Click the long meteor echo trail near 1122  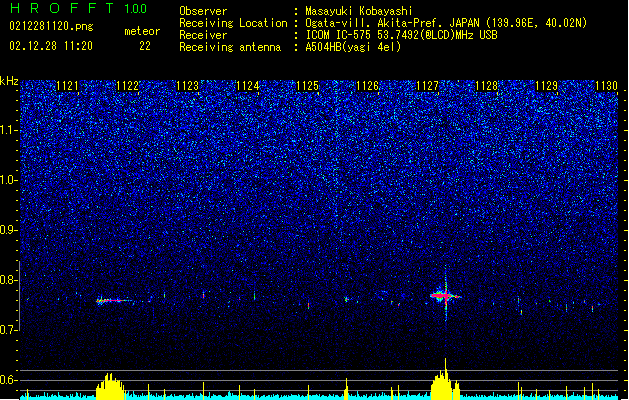[114, 300]
